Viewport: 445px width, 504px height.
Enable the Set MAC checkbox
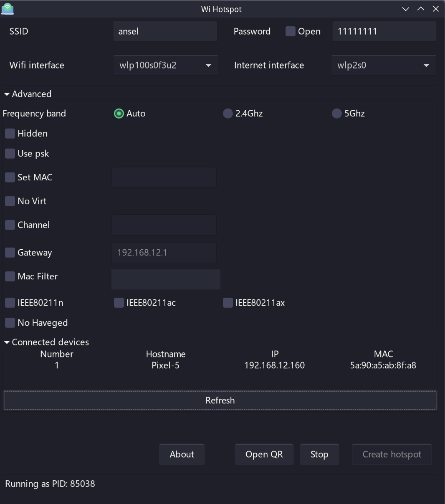(x=10, y=177)
